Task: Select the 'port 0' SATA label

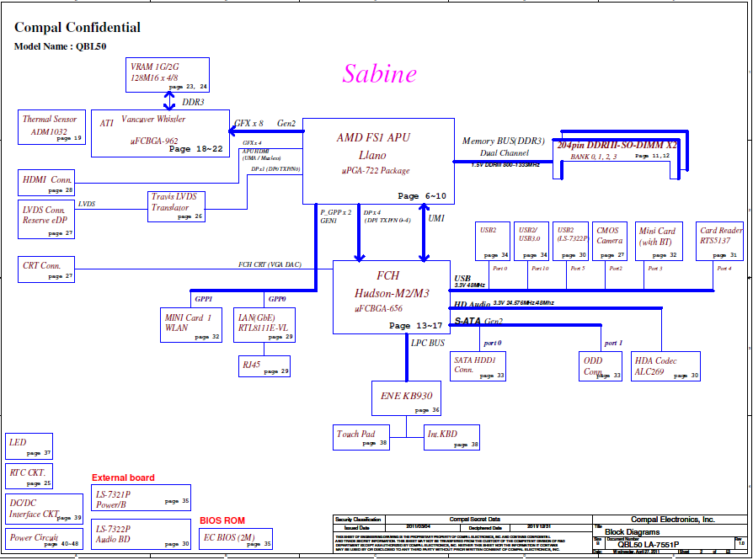Action: (x=493, y=343)
